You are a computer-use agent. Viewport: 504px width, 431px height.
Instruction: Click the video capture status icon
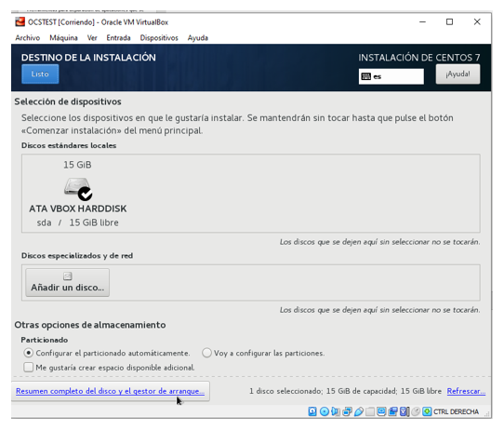pyautogui.click(x=392, y=411)
